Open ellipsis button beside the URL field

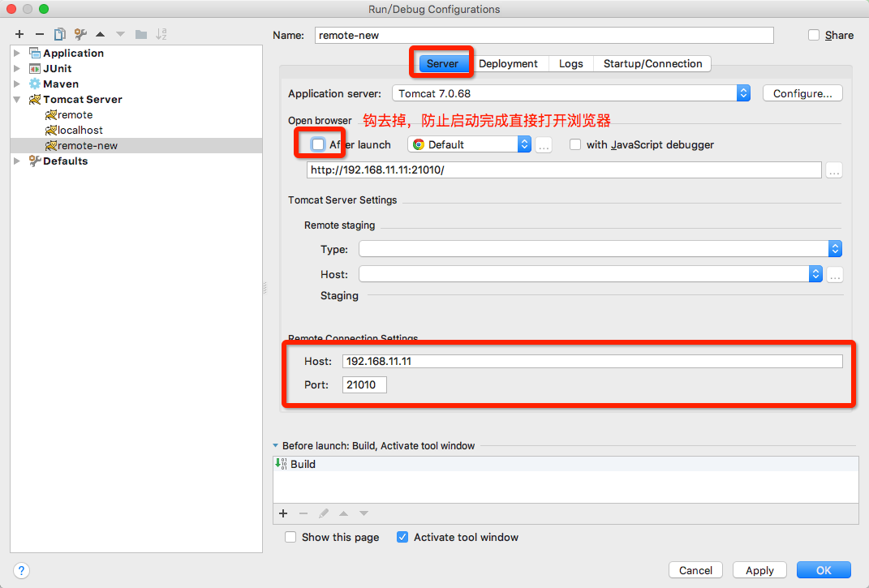[834, 170]
